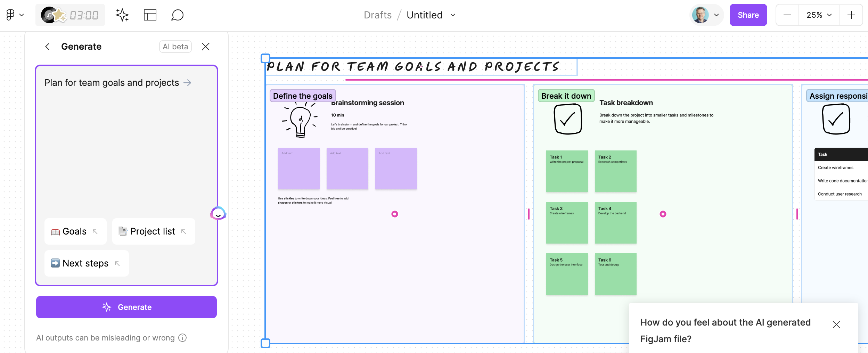Expand the Untitled file name dropdown
Image resolution: width=868 pixels, height=353 pixels.
452,15
